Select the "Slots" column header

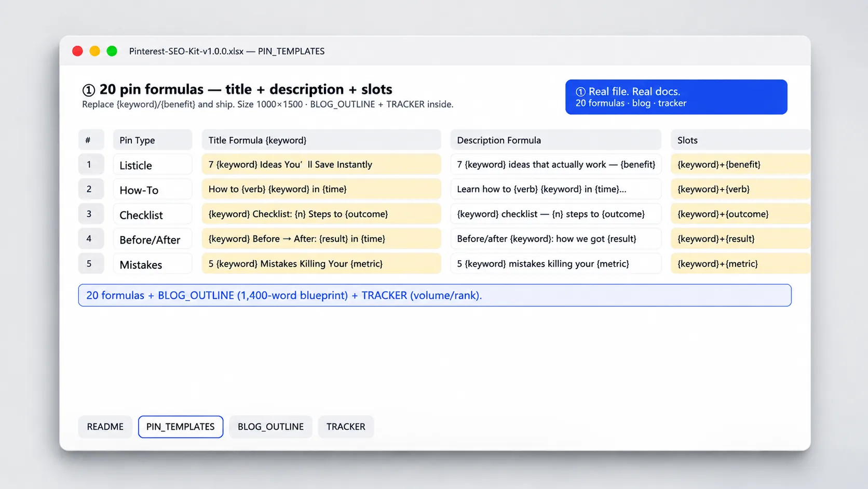pyautogui.click(x=741, y=140)
